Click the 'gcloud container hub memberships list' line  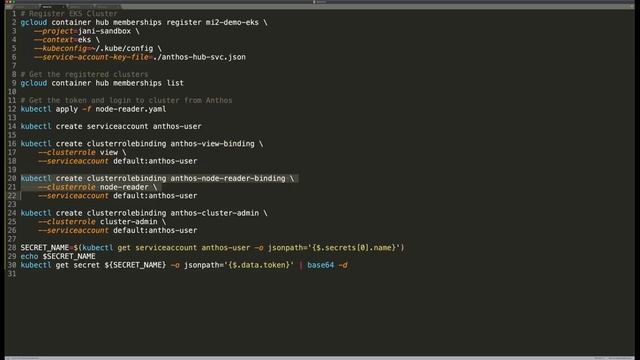[x=102, y=83]
